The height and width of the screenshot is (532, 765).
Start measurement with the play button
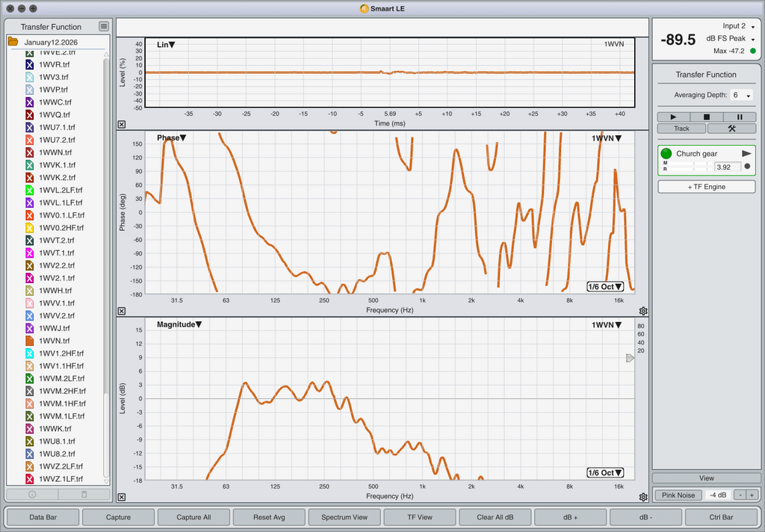pyautogui.click(x=674, y=117)
